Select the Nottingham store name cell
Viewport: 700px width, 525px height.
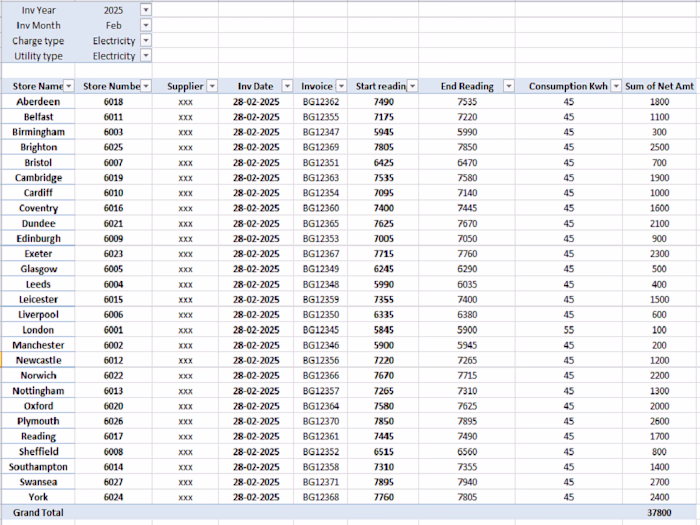tap(38, 391)
